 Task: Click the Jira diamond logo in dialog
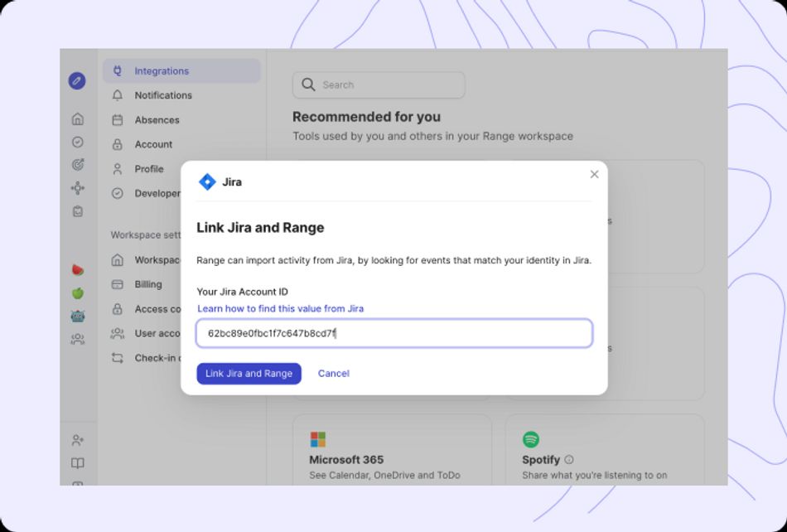click(207, 181)
